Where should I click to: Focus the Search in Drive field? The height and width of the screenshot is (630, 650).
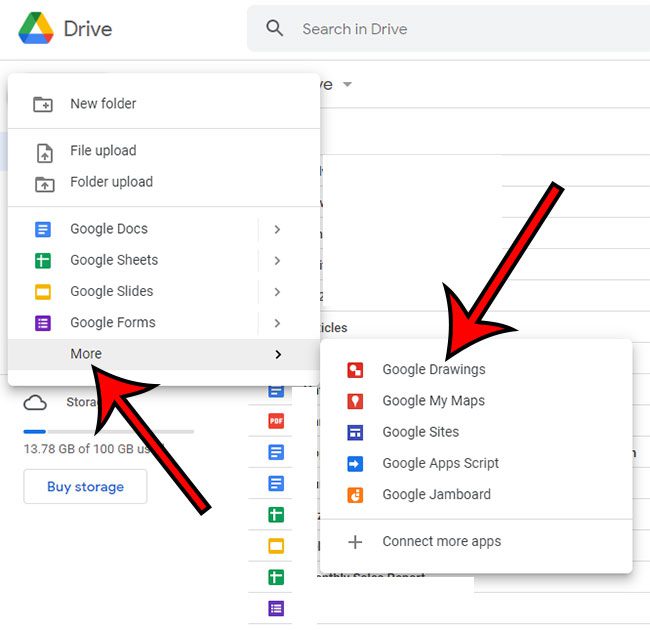pos(449,29)
